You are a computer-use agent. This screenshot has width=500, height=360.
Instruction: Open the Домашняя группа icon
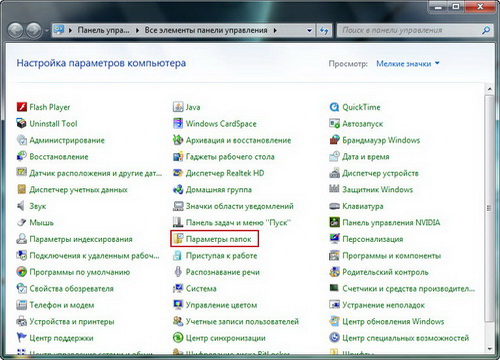(x=178, y=190)
